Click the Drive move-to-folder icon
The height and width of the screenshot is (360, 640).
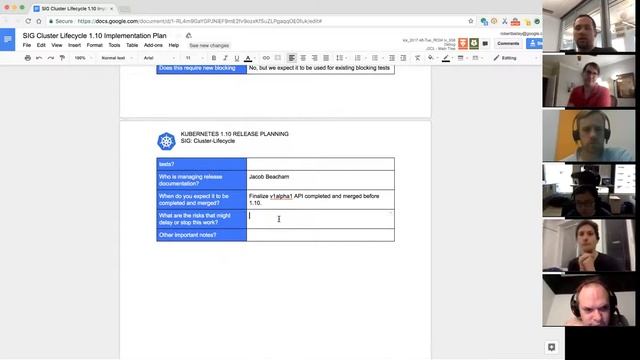point(189,36)
